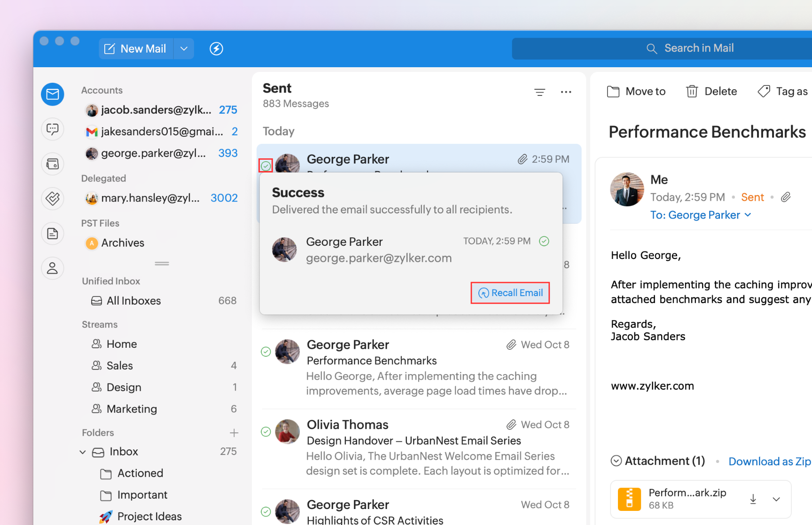Collapse the Inbox folder tree
This screenshot has height=525, width=812.
coord(83,452)
